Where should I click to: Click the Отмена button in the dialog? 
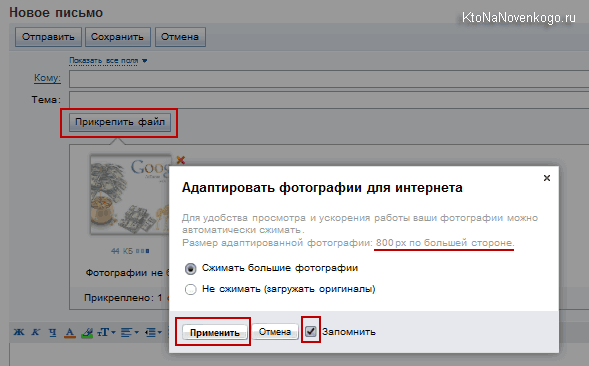pyautogui.click(x=275, y=332)
